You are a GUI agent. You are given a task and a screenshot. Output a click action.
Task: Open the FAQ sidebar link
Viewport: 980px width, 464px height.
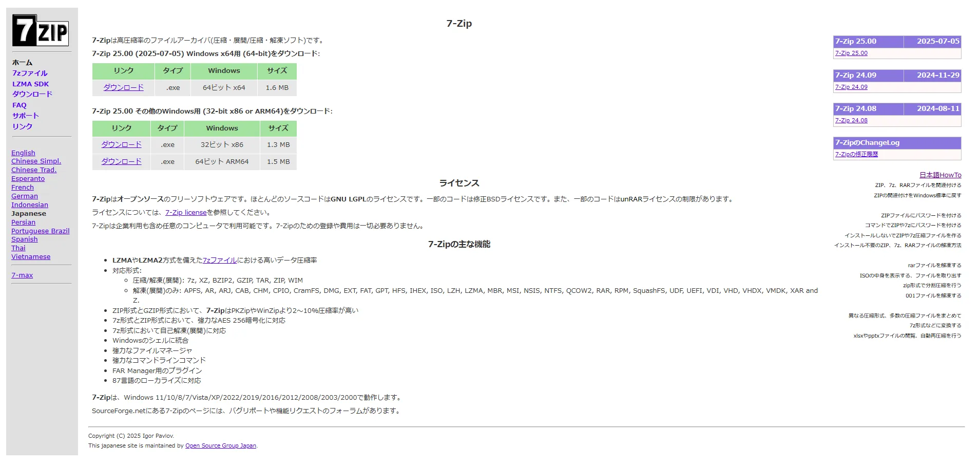[20, 105]
